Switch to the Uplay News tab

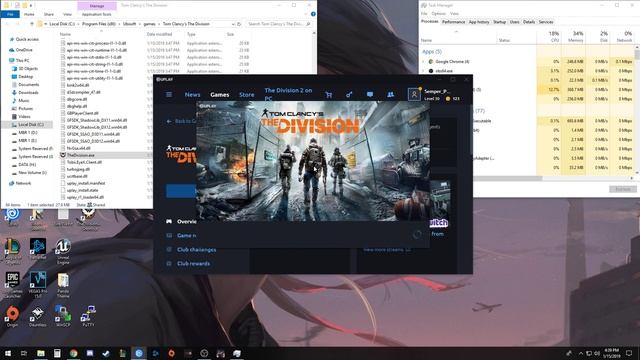192,95
